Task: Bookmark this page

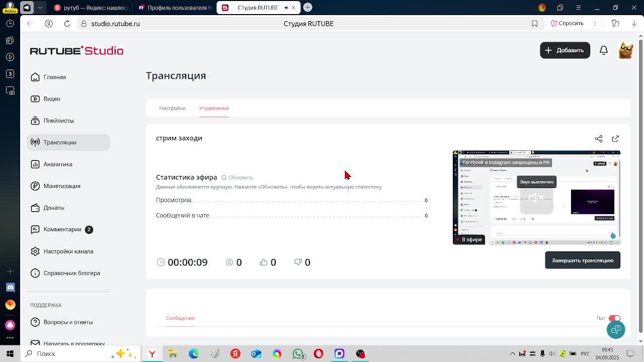Action: pos(534,24)
